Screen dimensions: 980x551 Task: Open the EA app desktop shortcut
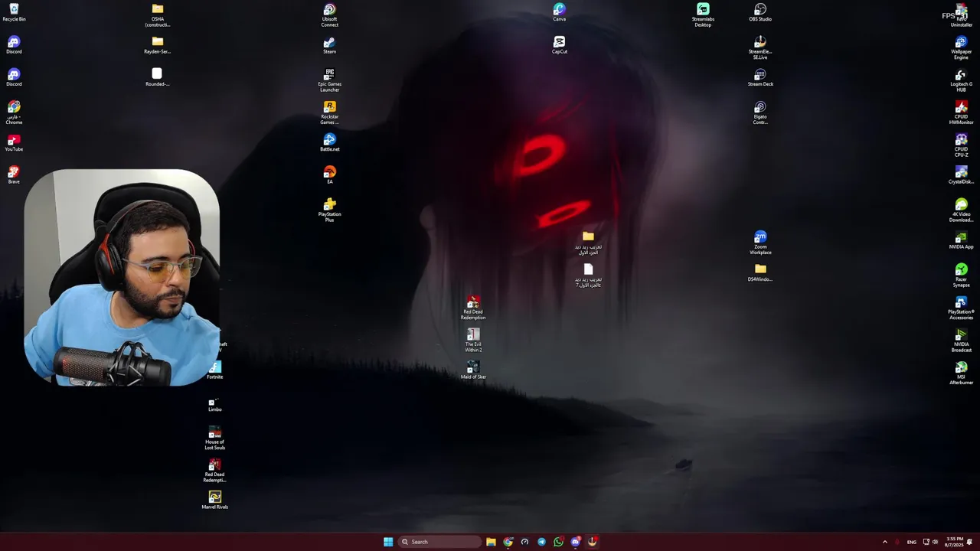329,175
